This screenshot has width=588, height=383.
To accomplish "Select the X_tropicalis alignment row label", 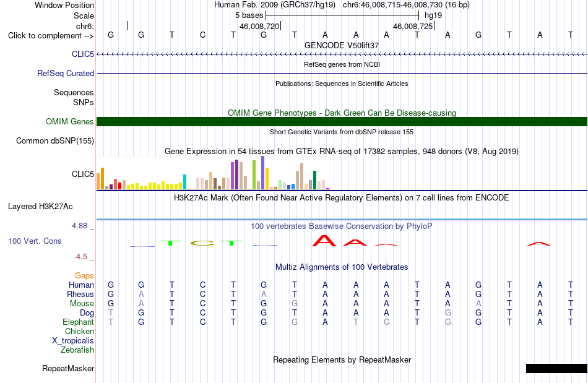I will tap(73, 341).
